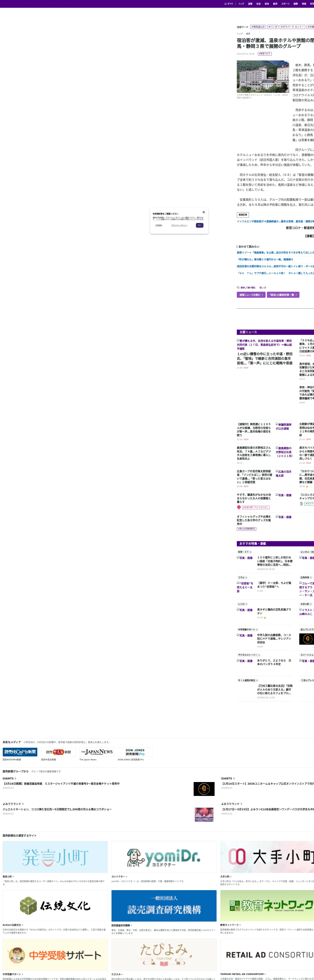Open the 成田空港の水際対策 article link
This screenshot has height=980, width=314.
coord(275,266)
